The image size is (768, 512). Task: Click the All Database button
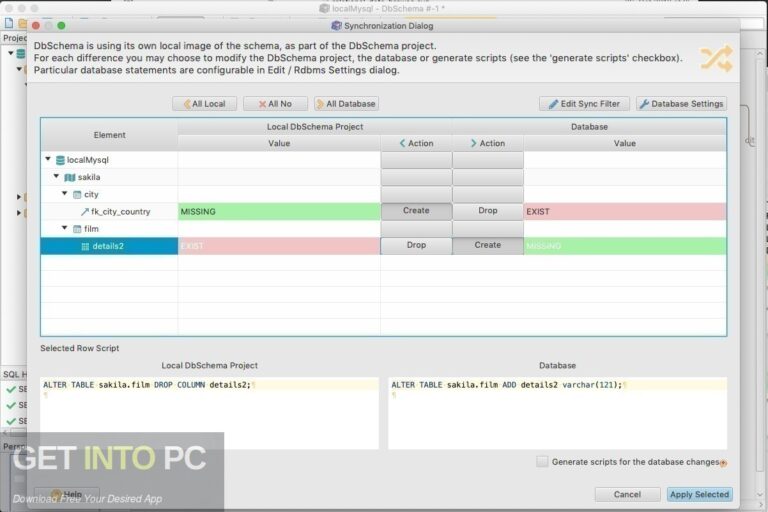(x=346, y=104)
